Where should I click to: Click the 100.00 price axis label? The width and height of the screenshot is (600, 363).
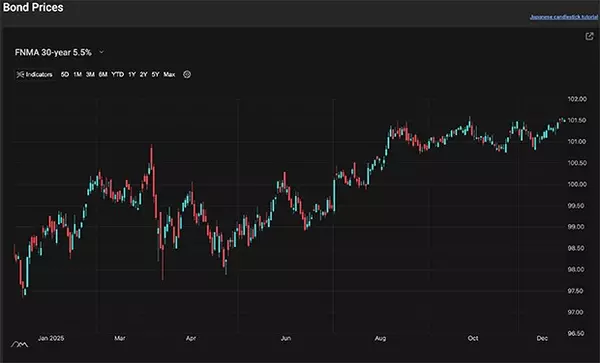click(577, 184)
